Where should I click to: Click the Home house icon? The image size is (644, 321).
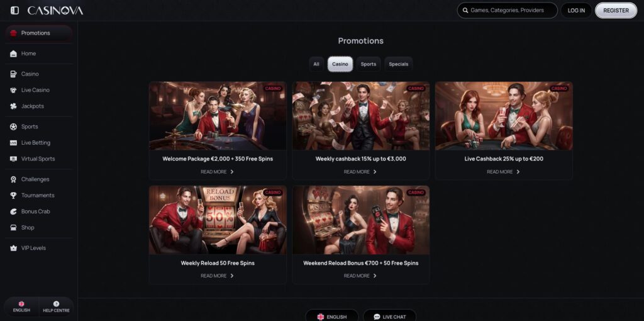click(14, 53)
